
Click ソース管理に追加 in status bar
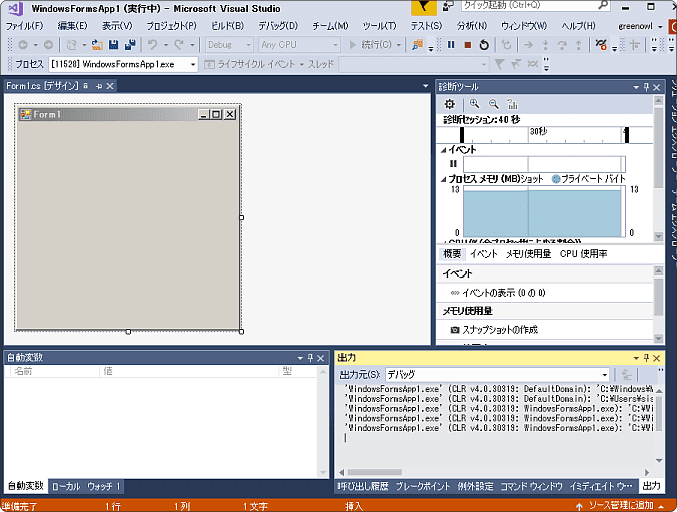[621, 506]
